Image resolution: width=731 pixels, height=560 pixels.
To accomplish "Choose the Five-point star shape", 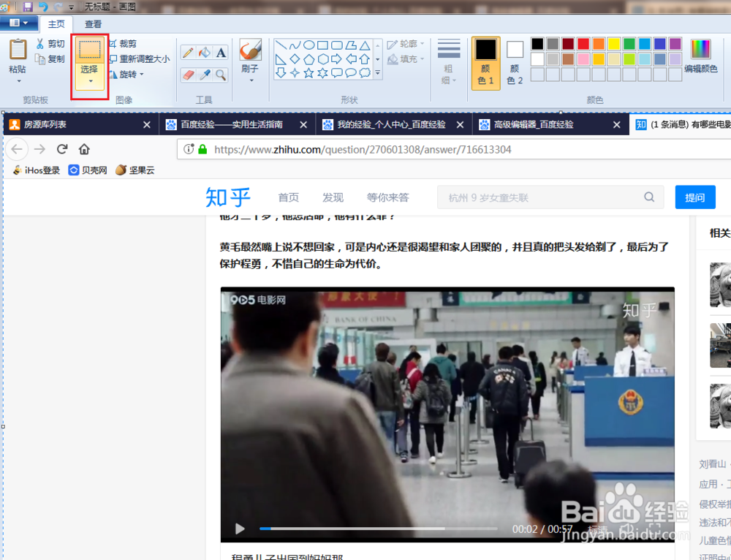I will [308, 72].
